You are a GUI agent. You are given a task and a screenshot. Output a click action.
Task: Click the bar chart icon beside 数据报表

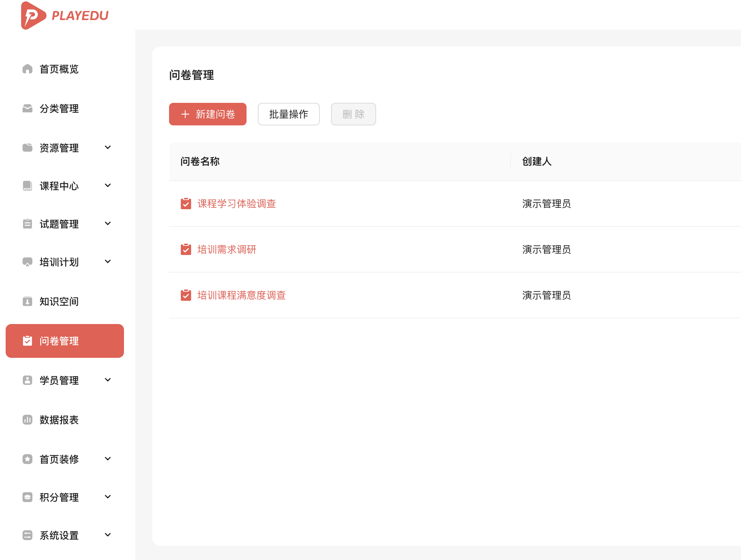[x=27, y=420]
